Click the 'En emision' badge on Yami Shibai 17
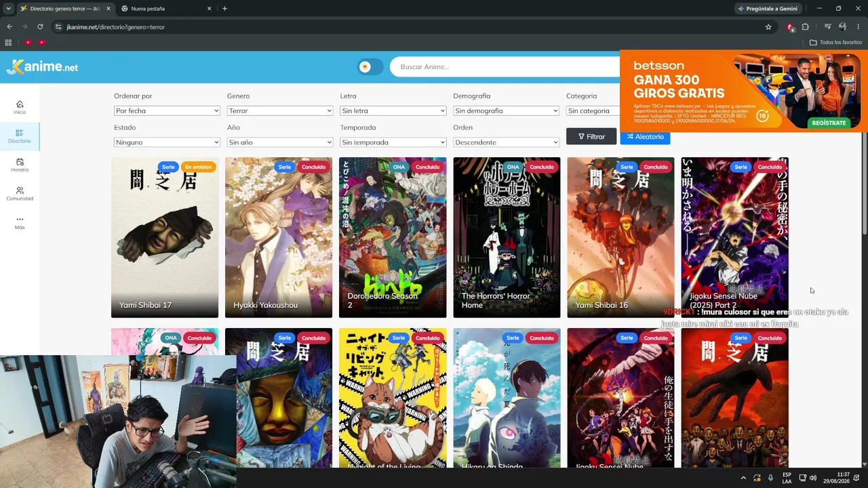Screen dimensions: 868x488 click(198, 167)
